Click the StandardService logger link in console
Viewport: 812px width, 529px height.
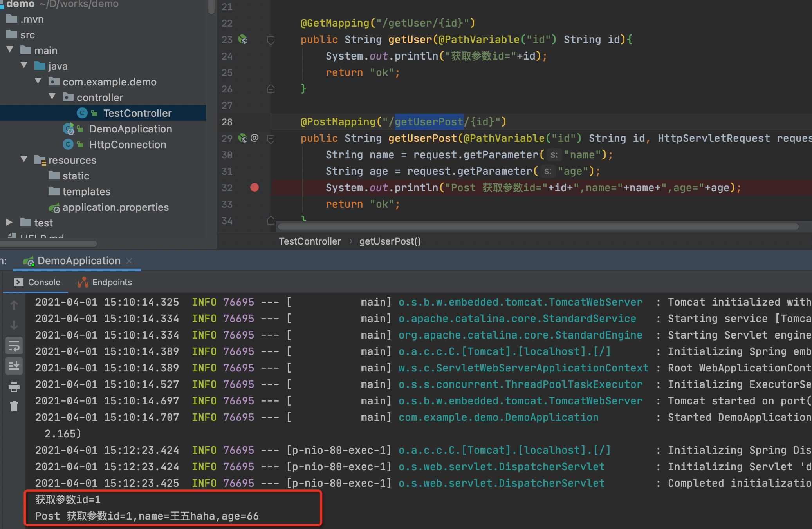point(517,319)
